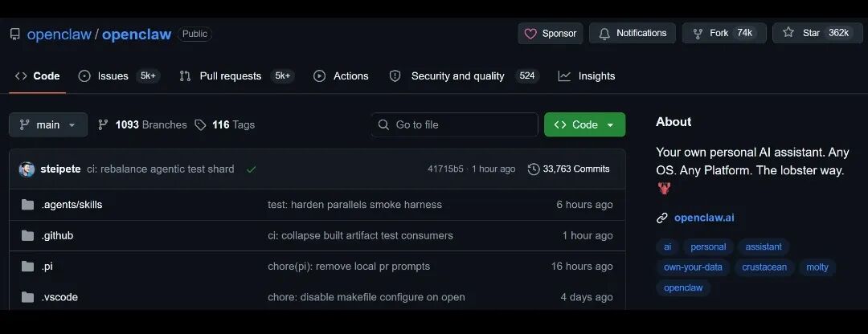This screenshot has height=334, width=868.
Task: Select the own-your-data topic tag
Action: [x=693, y=267]
